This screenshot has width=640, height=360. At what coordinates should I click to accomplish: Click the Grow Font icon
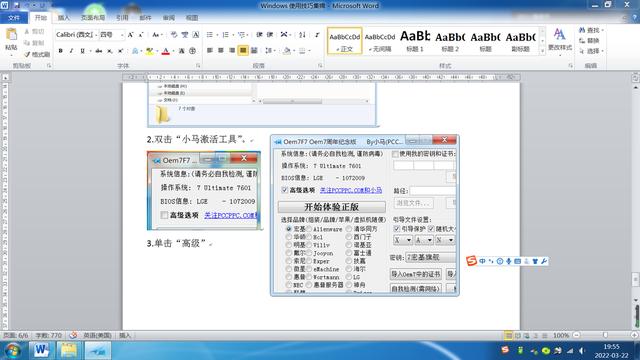coord(131,35)
